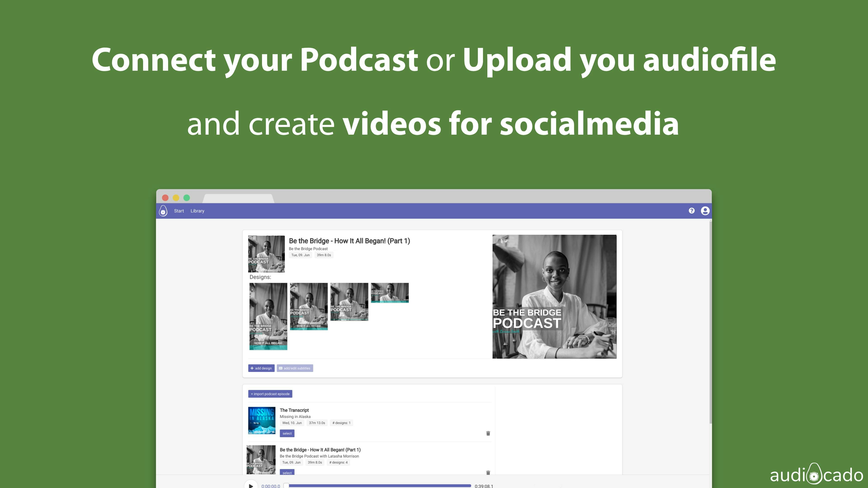Delete Be the Bridge episode with trash icon

(488, 473)
